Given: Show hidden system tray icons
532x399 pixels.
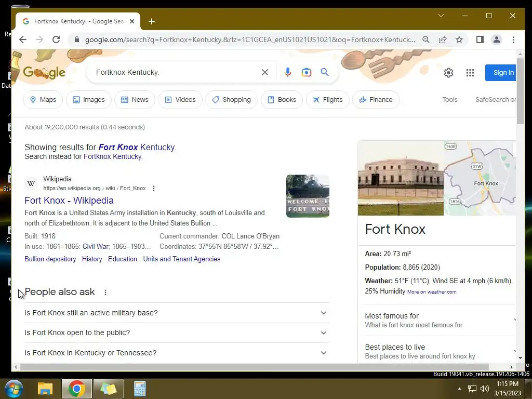Looking at the screenshot, I should pos(459,389).
